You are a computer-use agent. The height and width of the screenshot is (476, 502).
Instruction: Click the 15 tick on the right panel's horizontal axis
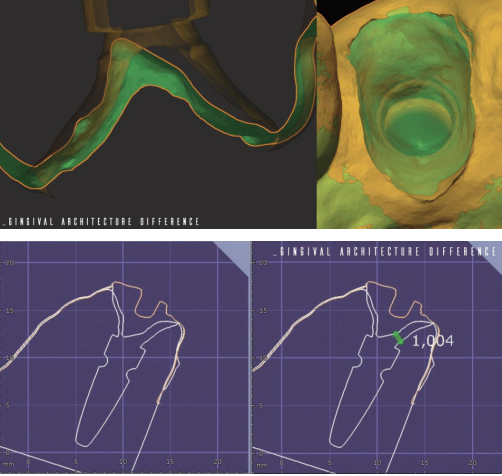coord(425,463)
